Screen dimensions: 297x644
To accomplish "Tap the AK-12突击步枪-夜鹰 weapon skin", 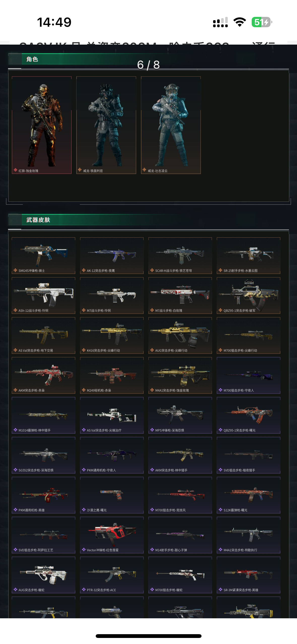I will pos(112,255).
